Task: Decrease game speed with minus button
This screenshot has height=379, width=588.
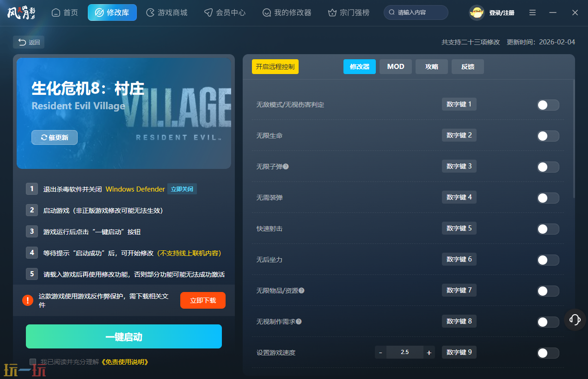Action: tap(380, 353)
